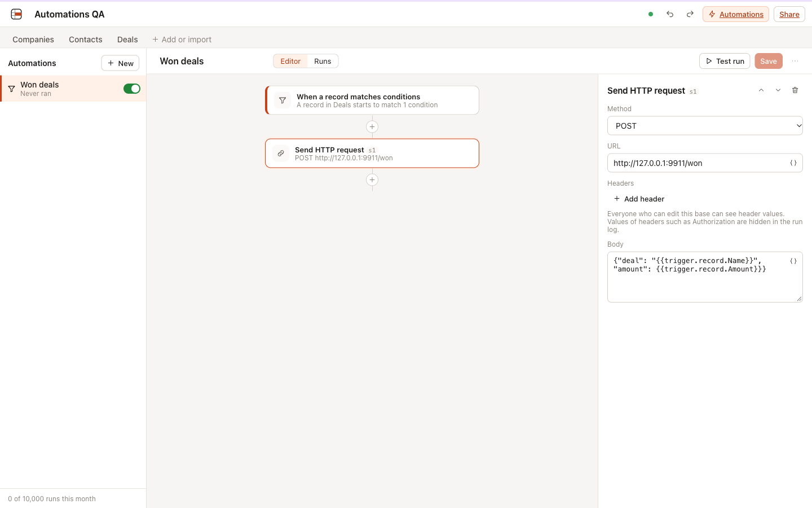Screen dimensions: 812x508
Task: Click '0 of 10,000 runs this month' text
Action: [x=52, y=499]
